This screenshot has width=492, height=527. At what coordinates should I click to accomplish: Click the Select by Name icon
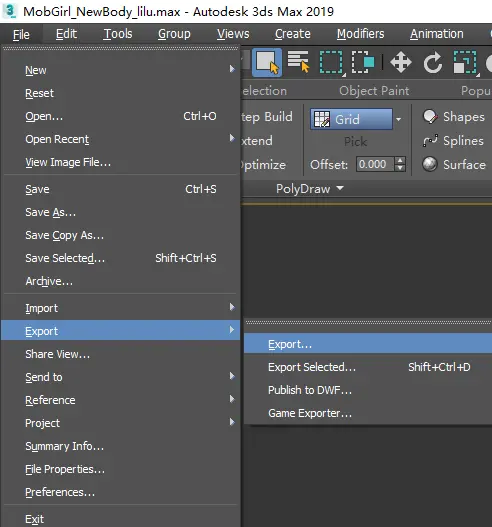[x=298, y=62]
